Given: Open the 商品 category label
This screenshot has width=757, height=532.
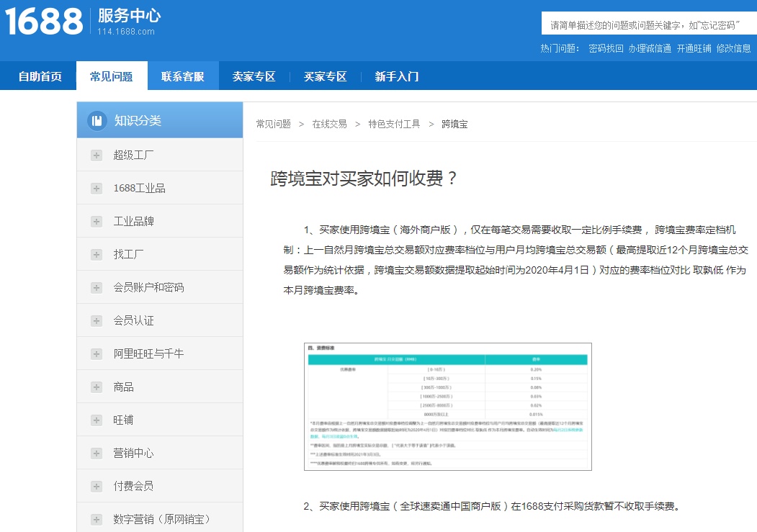Looking at the screenshot, I should pos(124,387).
